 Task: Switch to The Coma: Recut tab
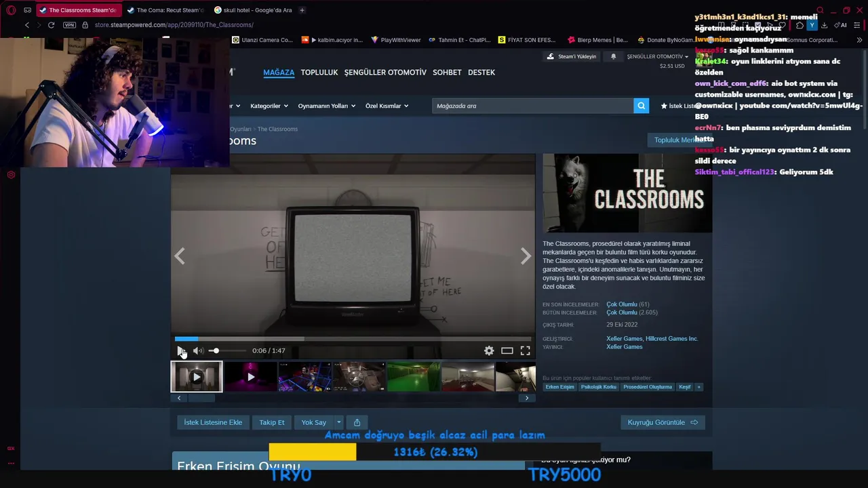[165, 10]
